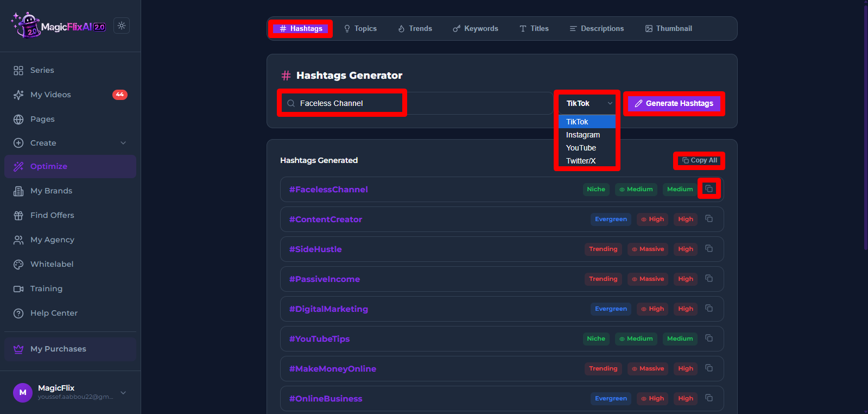This screenshot has width=868, height=414.
Task: Choose TikTok from the platform list
Action: 587,122
